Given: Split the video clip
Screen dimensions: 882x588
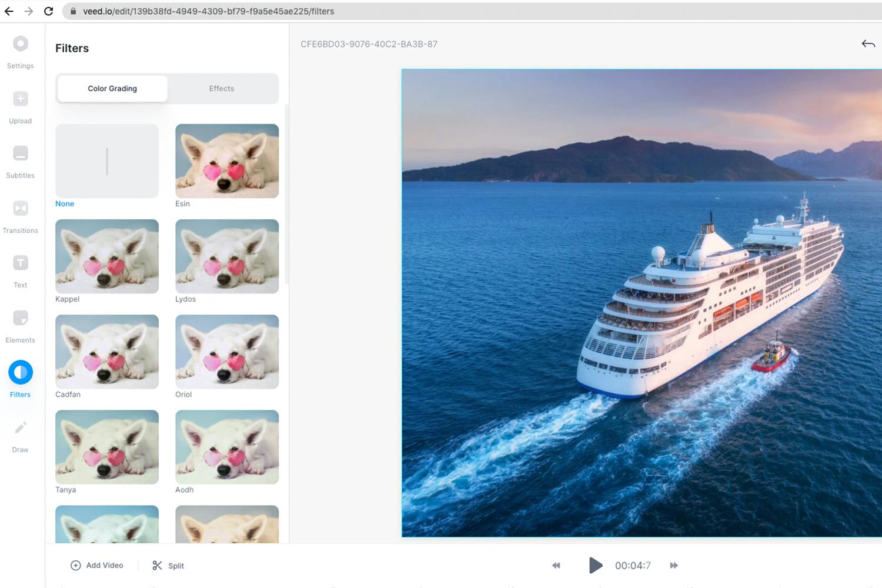Looking at the screenshot, I should pyautogui.click(x=167, y=565).
